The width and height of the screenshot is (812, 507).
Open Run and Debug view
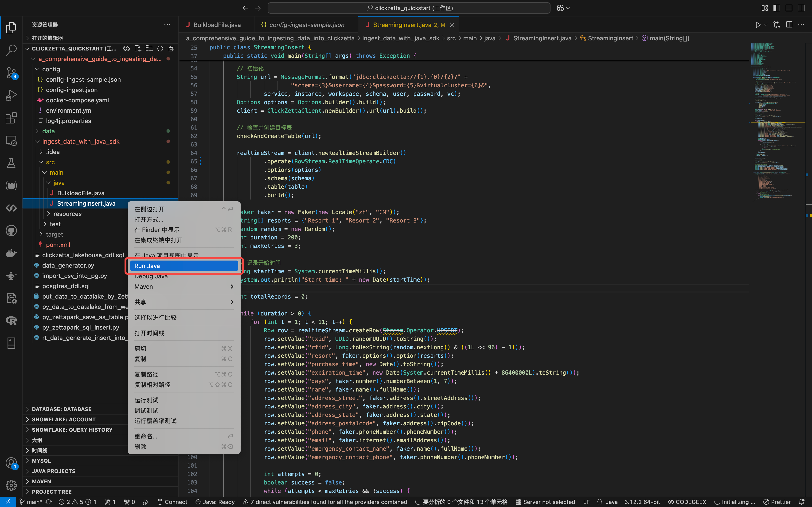coord(11,95)
